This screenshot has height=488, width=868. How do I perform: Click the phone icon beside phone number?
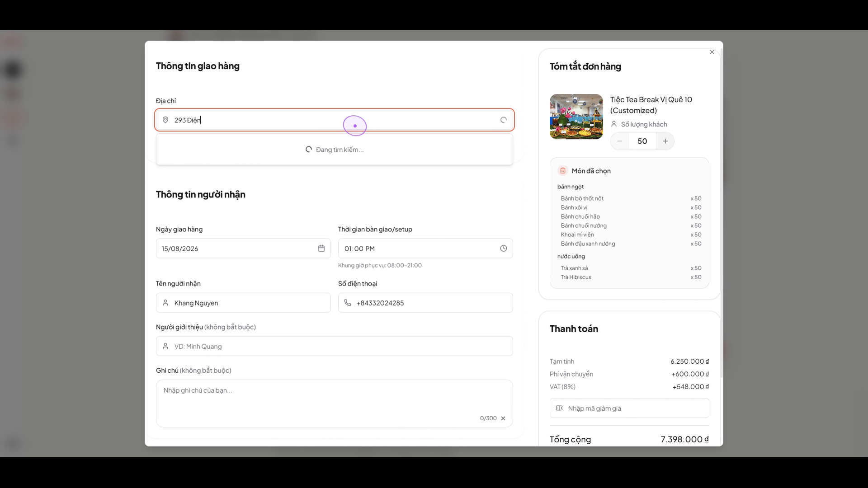pyautogui.click(x=348, y=303)
